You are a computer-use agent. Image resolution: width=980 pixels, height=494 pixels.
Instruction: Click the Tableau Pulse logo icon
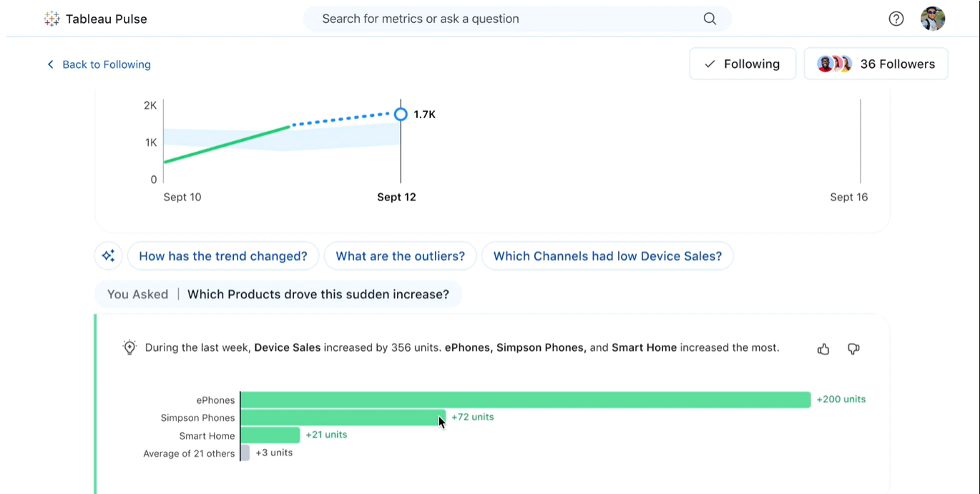[x=52, y=19]
